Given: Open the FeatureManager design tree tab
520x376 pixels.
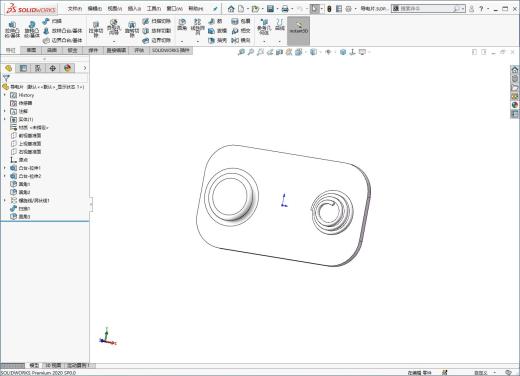Looking at the screenshot, I should click(8, 68).
